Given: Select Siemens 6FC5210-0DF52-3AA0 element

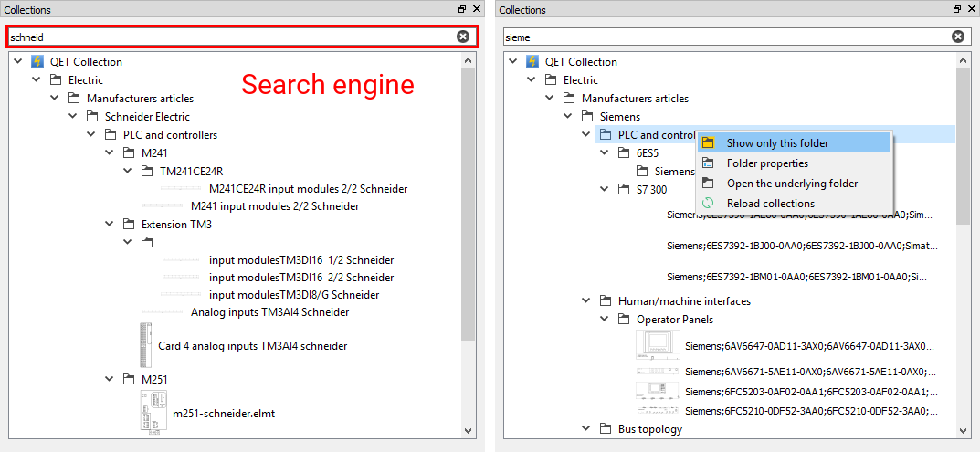Looking at the screenshot, I should point(811,411).
